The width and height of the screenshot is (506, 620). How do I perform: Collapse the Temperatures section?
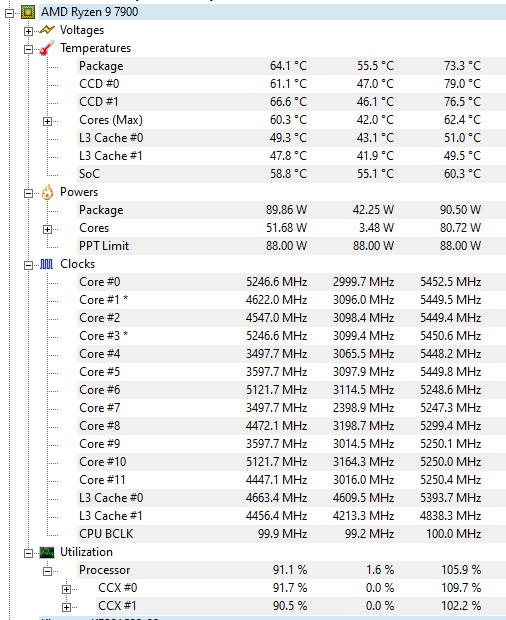(28, 49)
